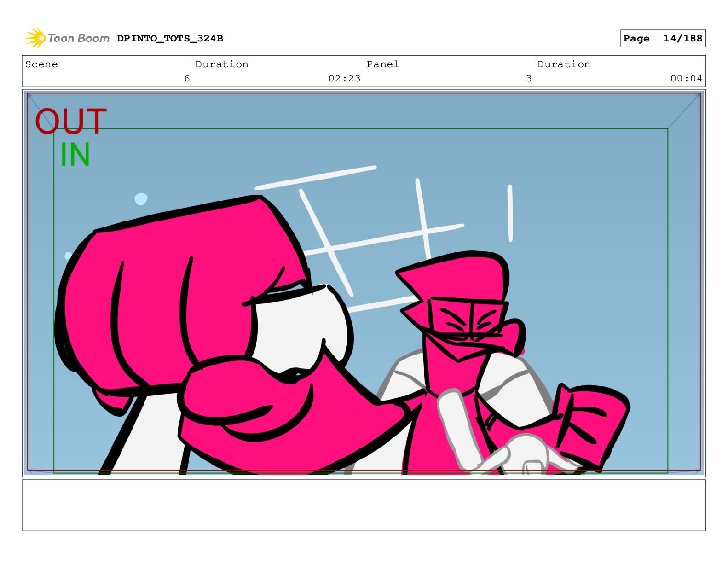Viewport: 728px width, 564px height.
Task: Click the Scene label
Action: (41, 64)
